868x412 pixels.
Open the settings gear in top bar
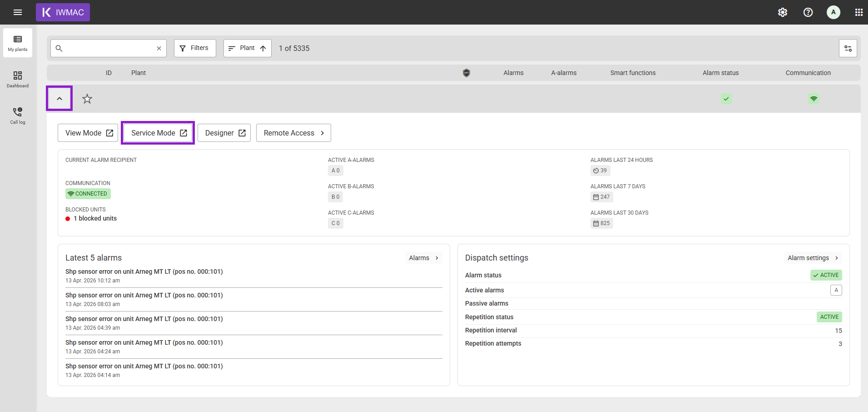pyautogui.click(x=783, y=12)
